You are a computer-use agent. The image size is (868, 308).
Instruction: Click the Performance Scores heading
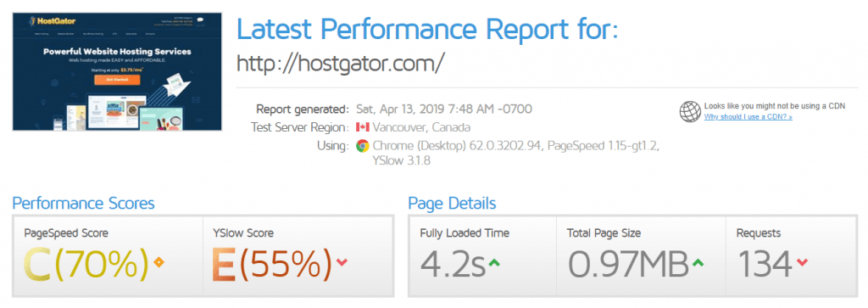click(83, 204)
